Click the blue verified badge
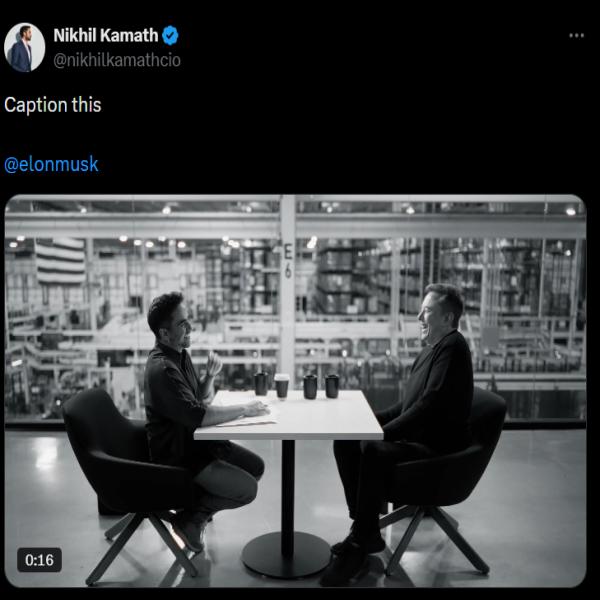The image size is (600, 600). [170, 36]
